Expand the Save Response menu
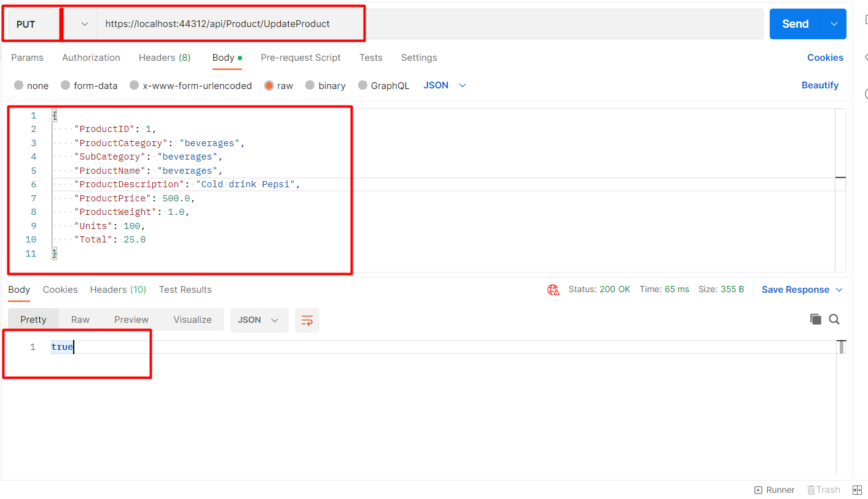 click(x=802, y=290)
